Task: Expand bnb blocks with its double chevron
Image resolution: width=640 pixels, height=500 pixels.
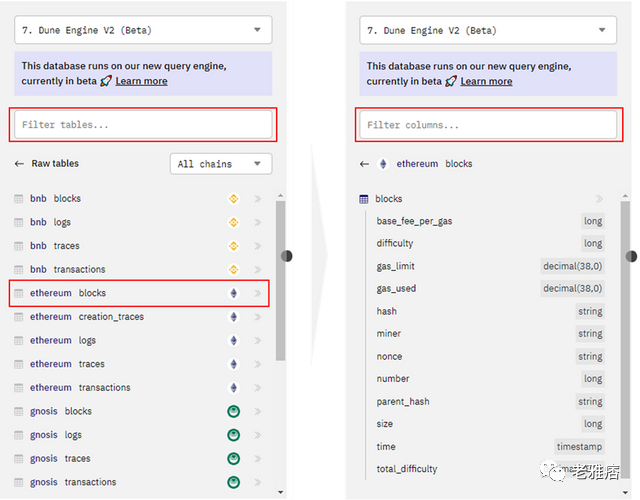Action: [258, 199]
